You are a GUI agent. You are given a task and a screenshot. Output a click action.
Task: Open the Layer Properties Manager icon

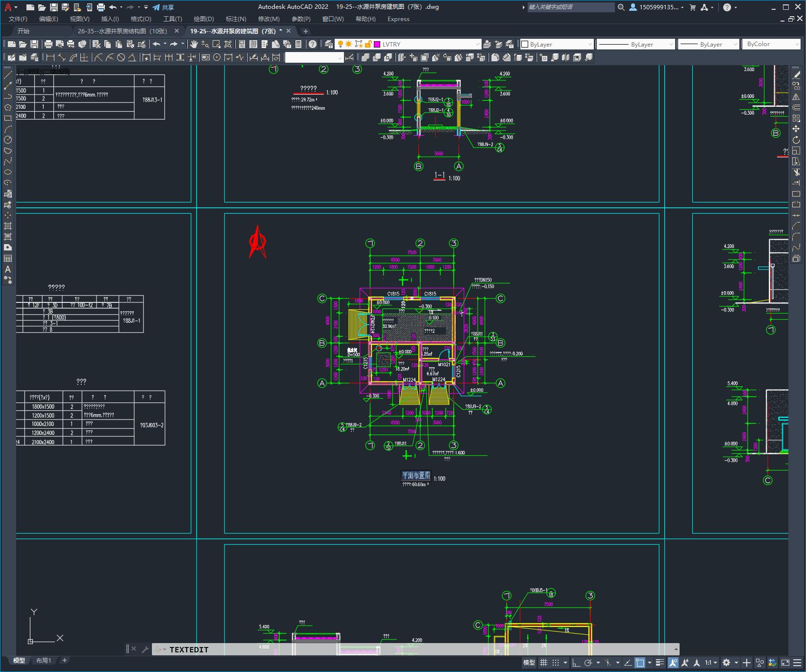pos(329,44)
